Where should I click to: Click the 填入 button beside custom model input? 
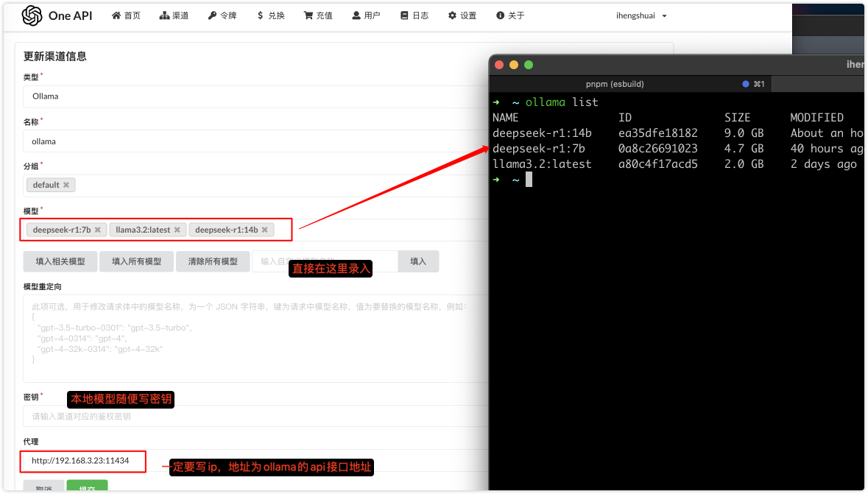point(418,261)
